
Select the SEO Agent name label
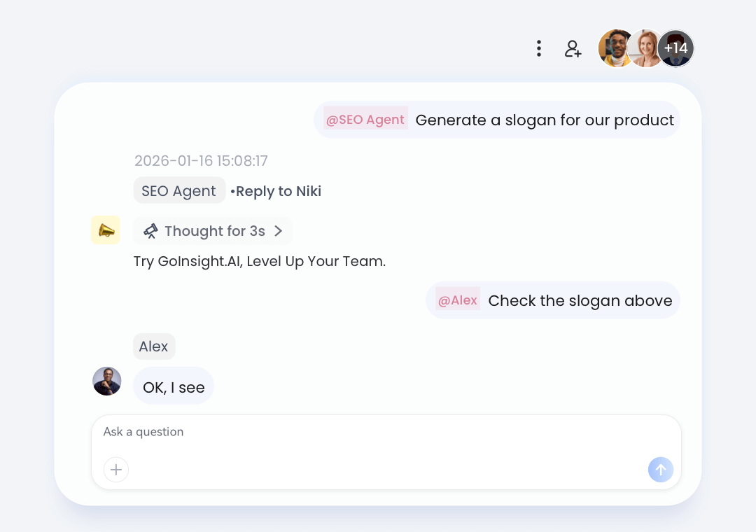tap(179, 191)
